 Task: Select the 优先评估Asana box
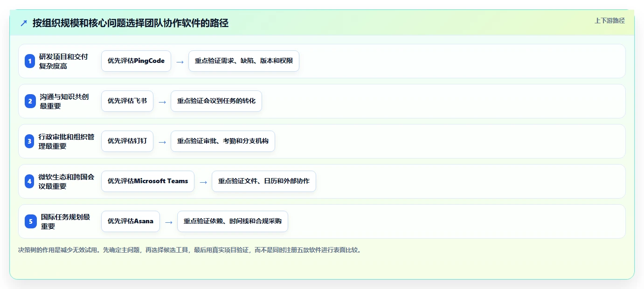click(x=131, y=221)
